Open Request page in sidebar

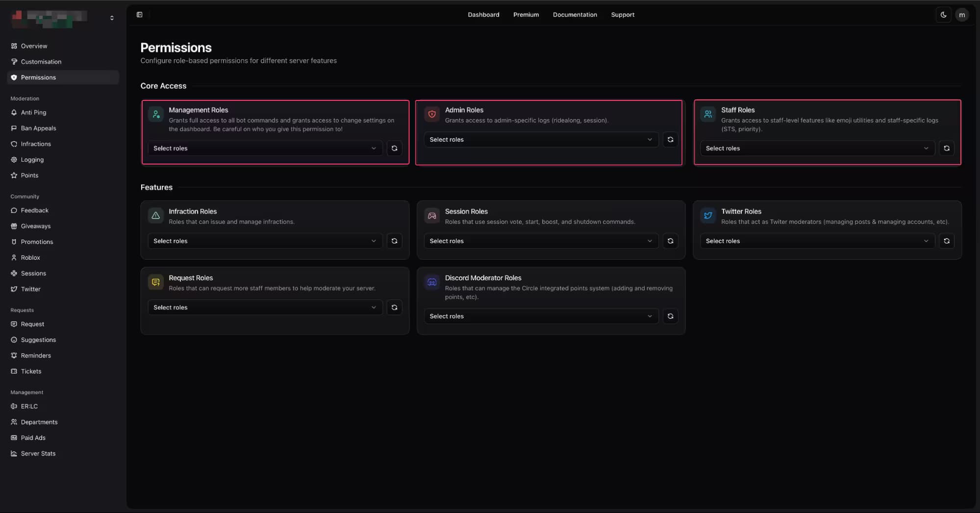click(63, 324)
